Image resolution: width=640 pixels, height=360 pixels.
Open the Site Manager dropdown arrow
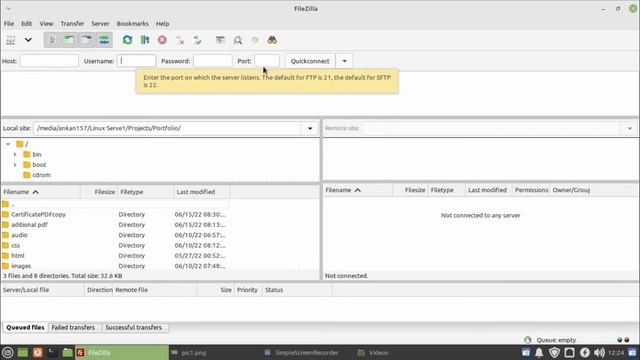click(x=28, y=40)
